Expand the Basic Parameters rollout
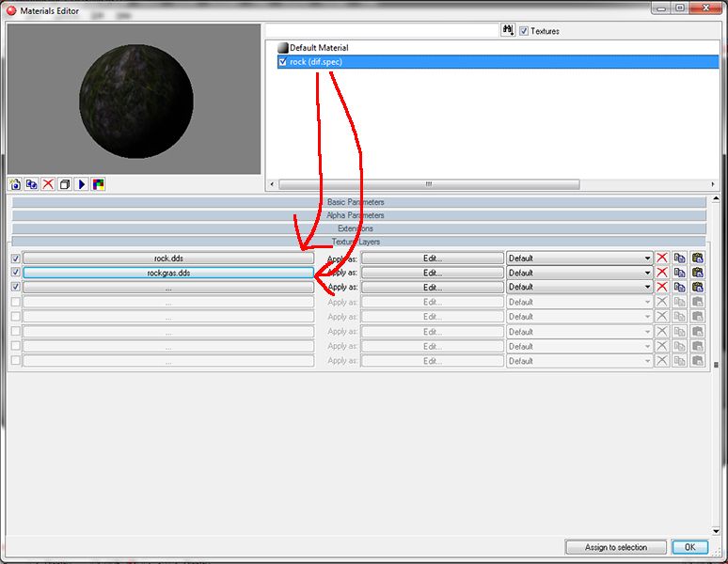 (359, 202)
